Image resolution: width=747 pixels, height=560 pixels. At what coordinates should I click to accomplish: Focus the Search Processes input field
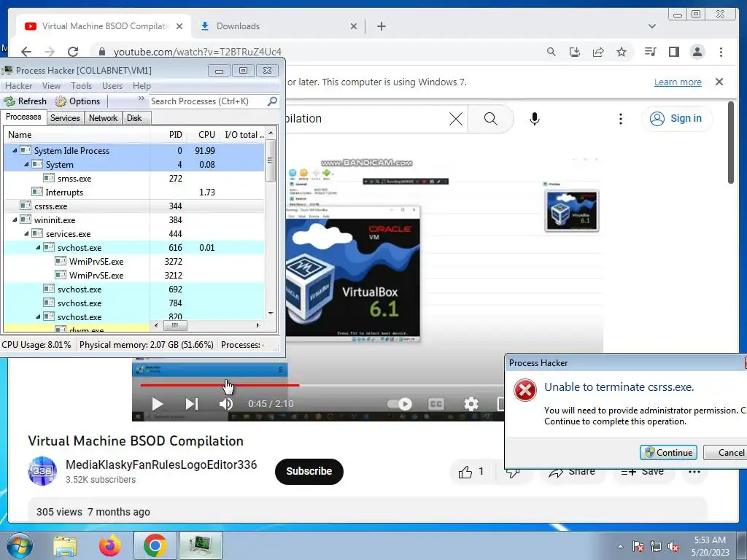pyautogui.click(x=208, y=101)
